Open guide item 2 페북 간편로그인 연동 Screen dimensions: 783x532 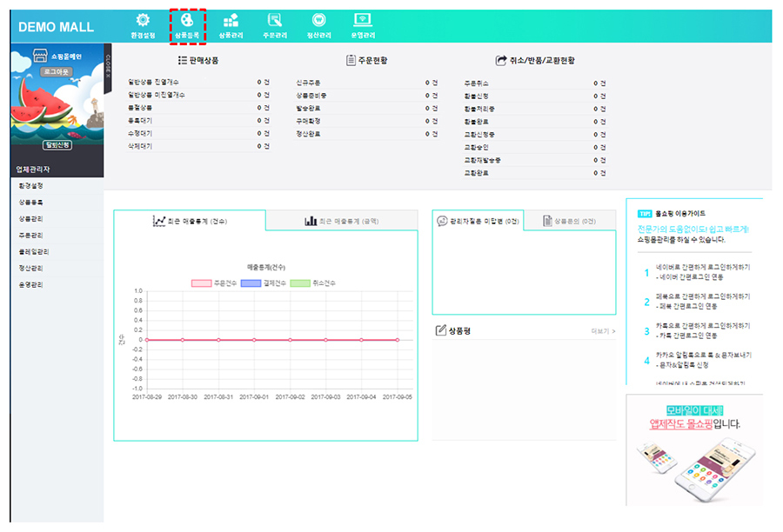point(698,302)
